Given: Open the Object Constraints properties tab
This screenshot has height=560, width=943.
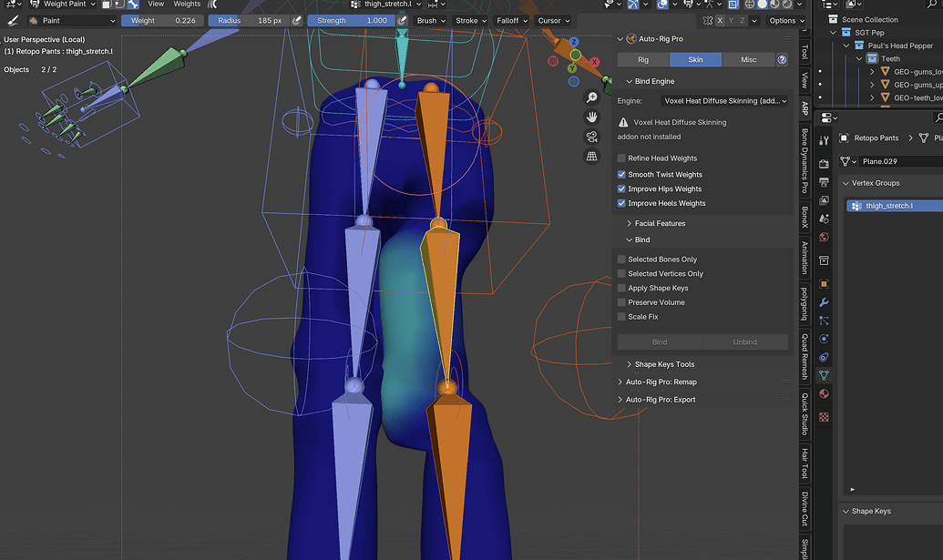Looking at the screenshot, I should point(824,357).
